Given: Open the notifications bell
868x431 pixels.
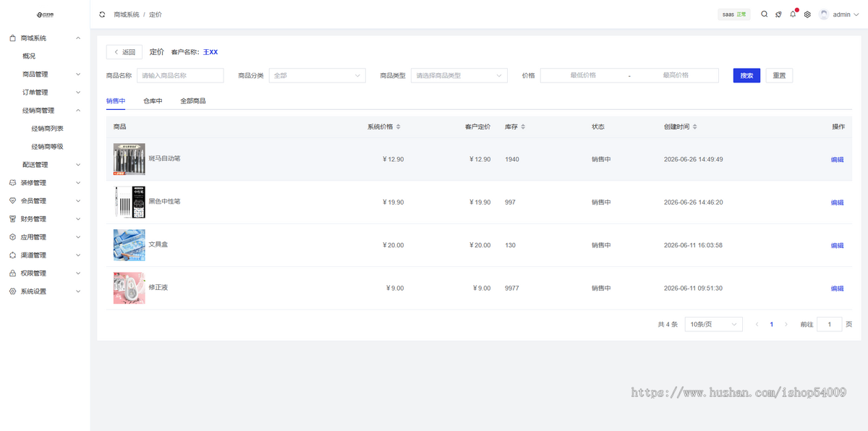Looking at the screenshot, I should [x=793, y=14].
